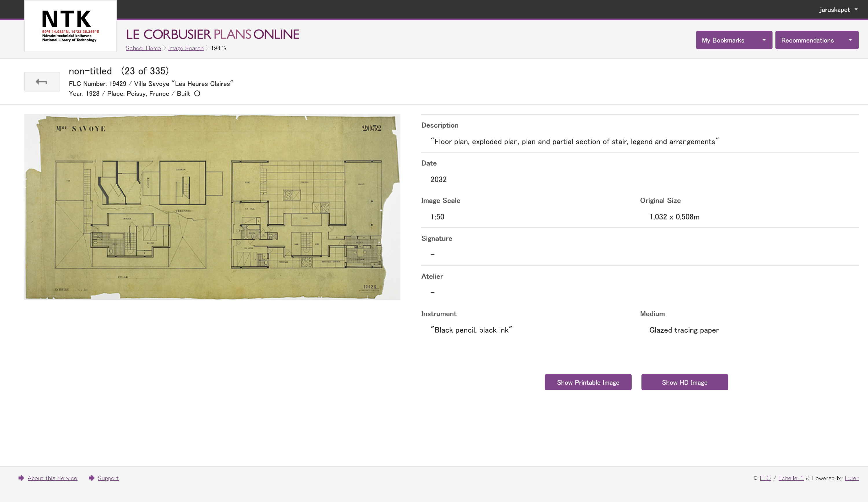This screenshot has height=502, width=868.
Task: Click the Instrument value 'Black pencil, black ink'
Action: 471,330
